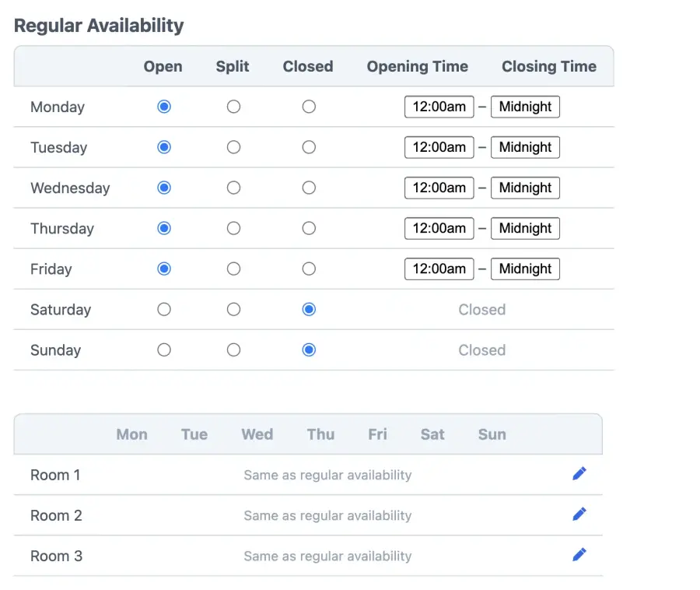Image resolution: width=700 pixels, height=590 pixels.
Task: Select Open radio for Sunday
Action: [164, 349]
